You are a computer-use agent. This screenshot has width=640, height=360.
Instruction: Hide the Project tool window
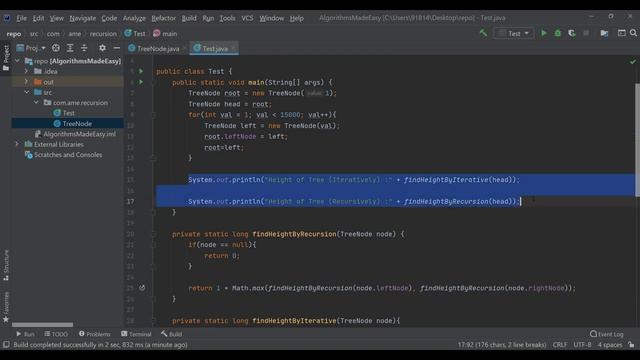[x=116, y=48]
